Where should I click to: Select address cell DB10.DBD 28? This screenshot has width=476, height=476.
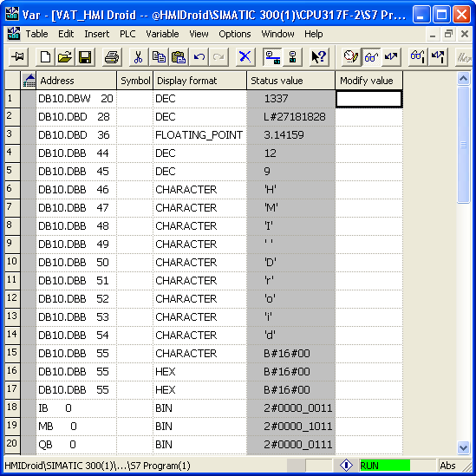[76, 117]
